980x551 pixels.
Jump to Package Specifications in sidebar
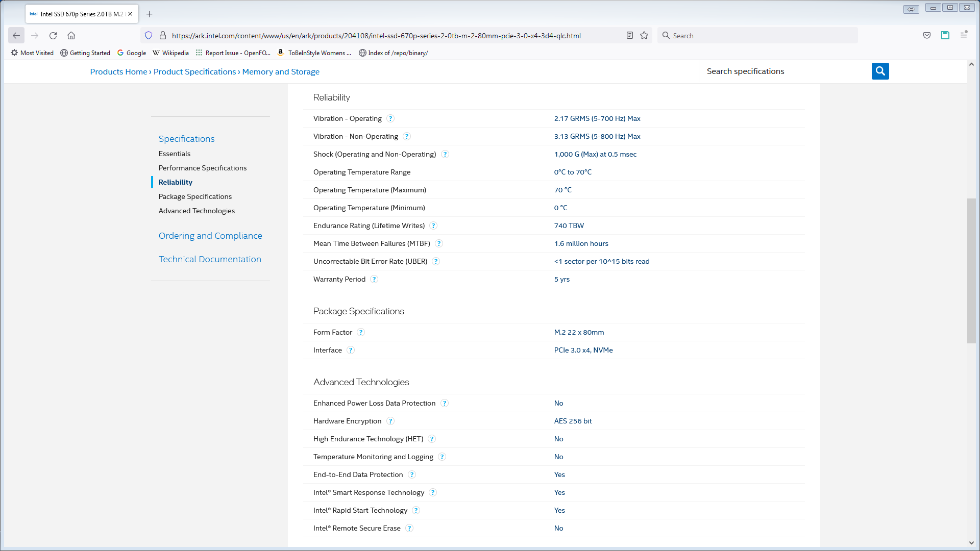pos(195,196)
